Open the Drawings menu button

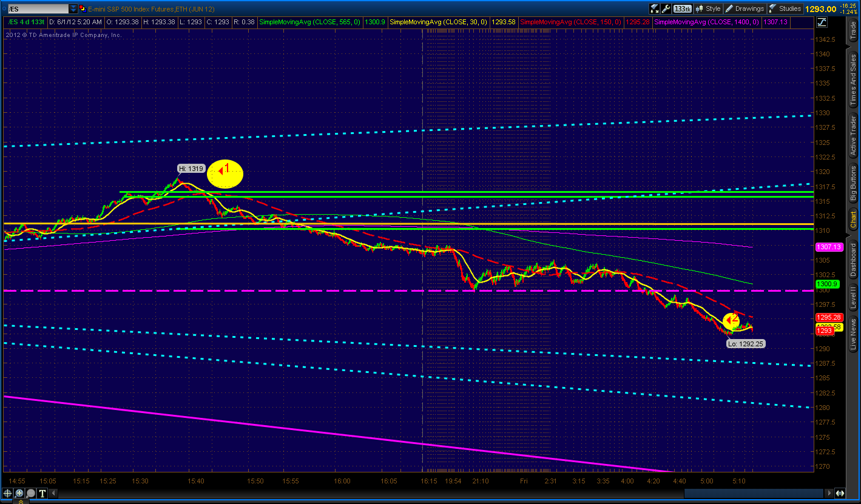click(x=744, y=8)
